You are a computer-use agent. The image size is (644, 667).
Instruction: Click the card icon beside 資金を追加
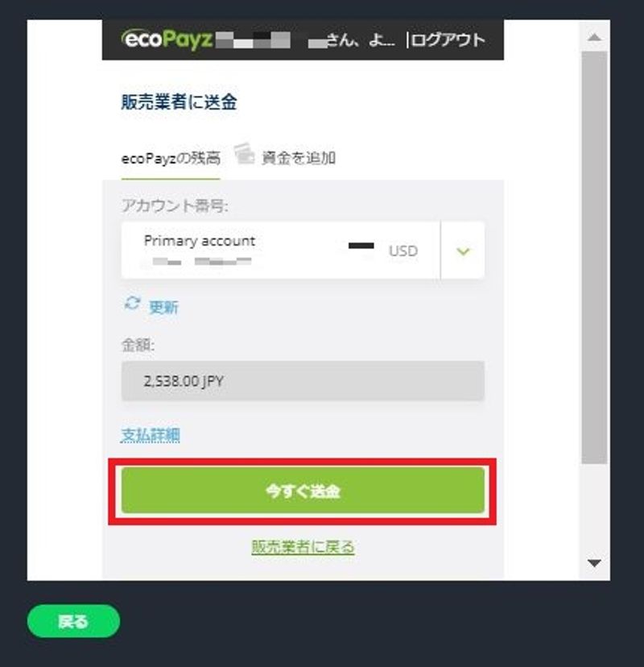[245, 154]
